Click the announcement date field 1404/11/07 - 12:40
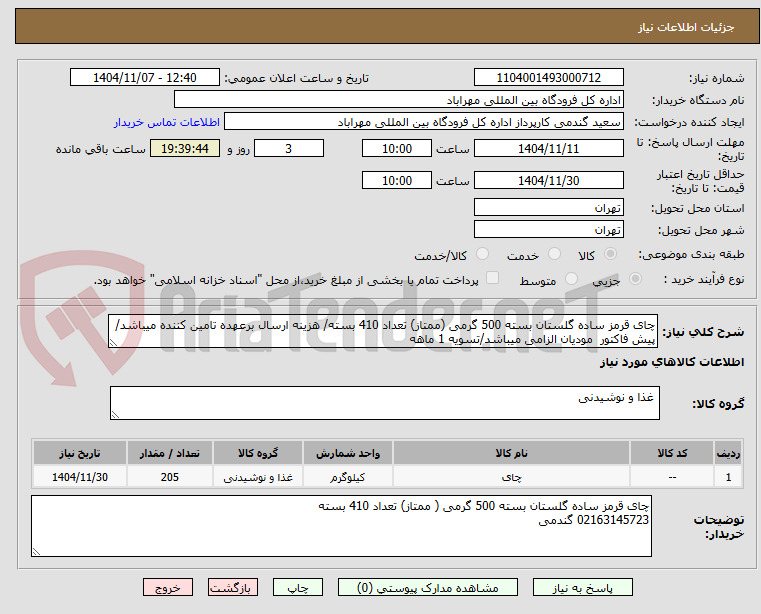 click(x=145, y=77)
